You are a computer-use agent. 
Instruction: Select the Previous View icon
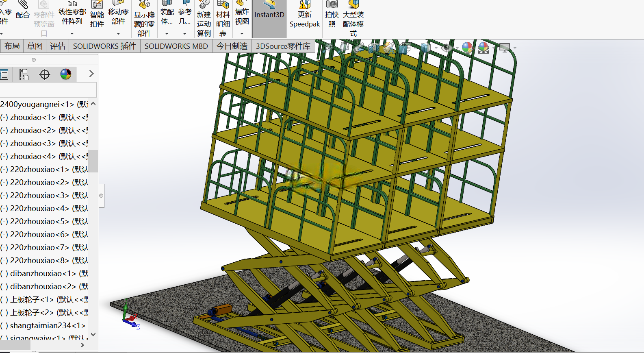point(358,48)
